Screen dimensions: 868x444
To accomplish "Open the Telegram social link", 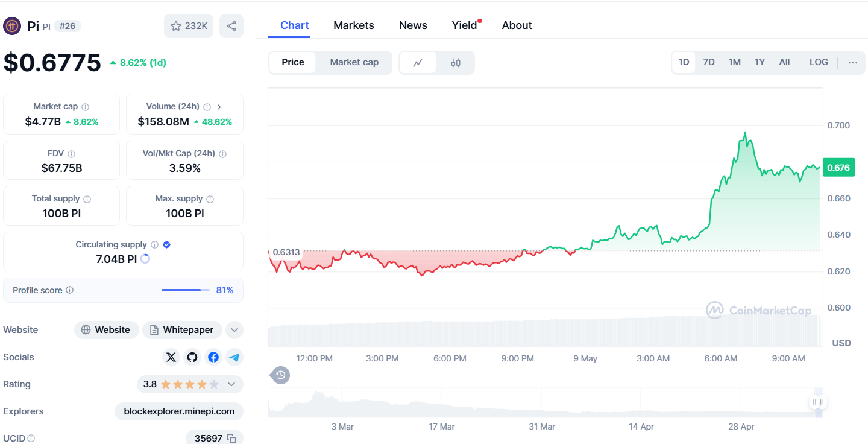I will (x=234, y=357).
